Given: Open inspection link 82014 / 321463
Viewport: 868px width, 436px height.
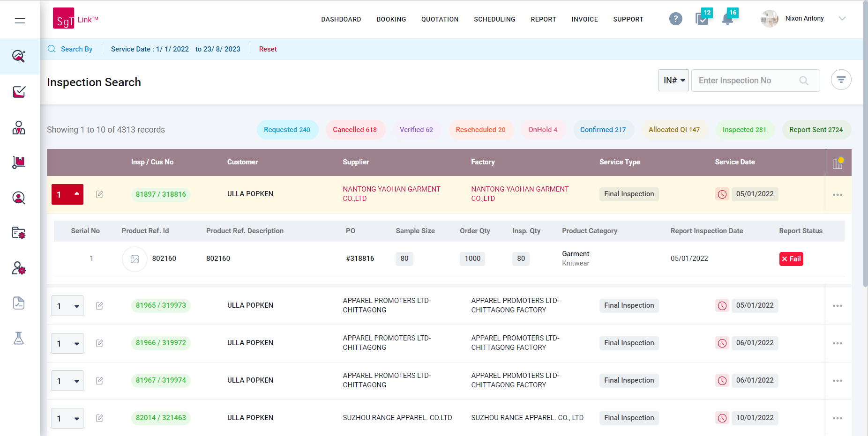Looking at the screenshot, I should coord(161,418).
